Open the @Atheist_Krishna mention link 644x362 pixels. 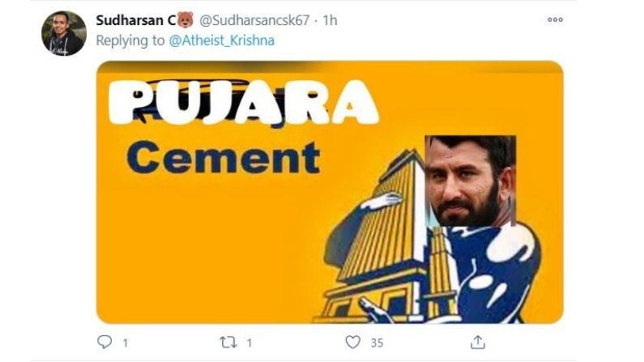(x=221, y=40)
